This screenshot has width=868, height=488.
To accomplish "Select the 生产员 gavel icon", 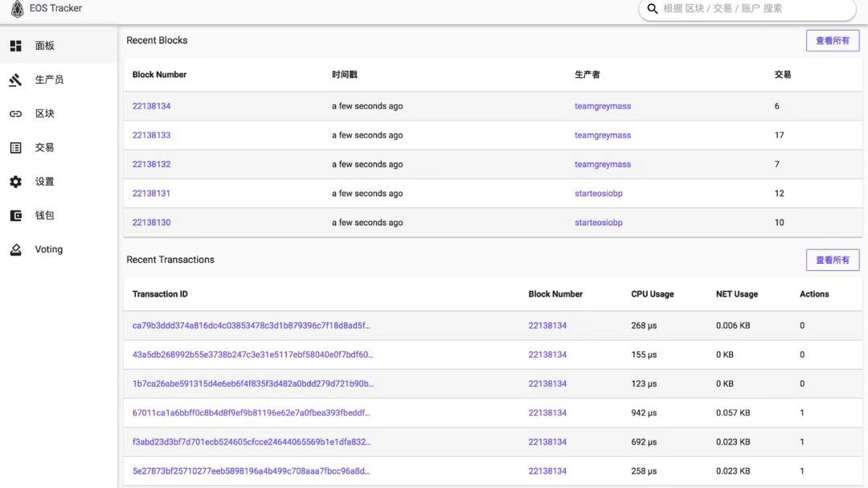I will pyautogui.click(x=15, y=80).
